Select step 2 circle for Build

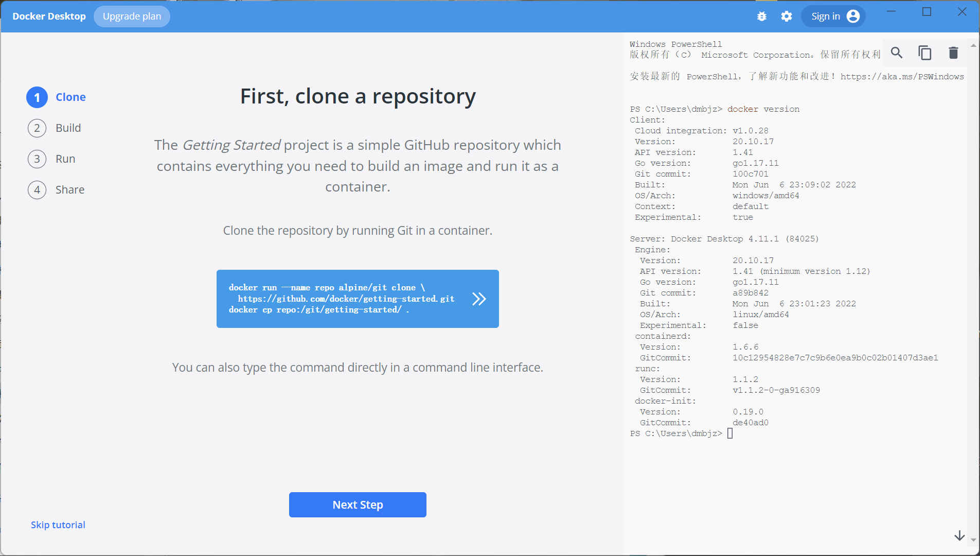[37, 128]
